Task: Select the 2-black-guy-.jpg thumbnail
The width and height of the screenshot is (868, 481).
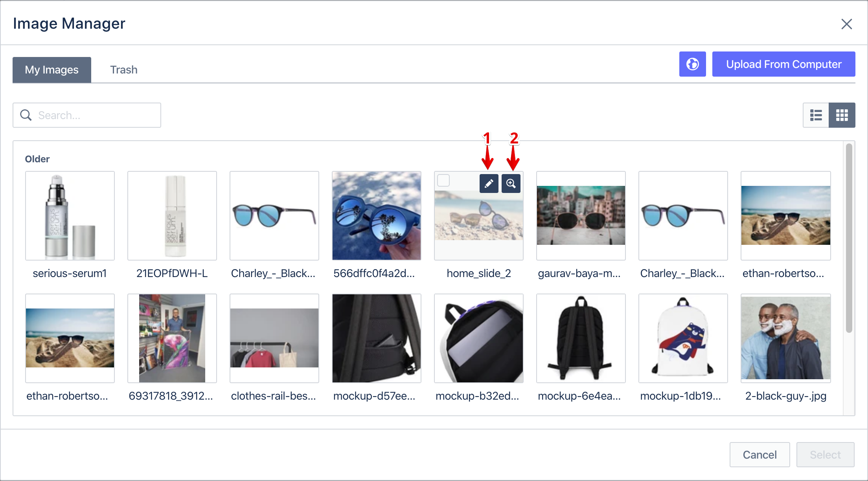Action: pyautogui.click(x=785, y=338)
